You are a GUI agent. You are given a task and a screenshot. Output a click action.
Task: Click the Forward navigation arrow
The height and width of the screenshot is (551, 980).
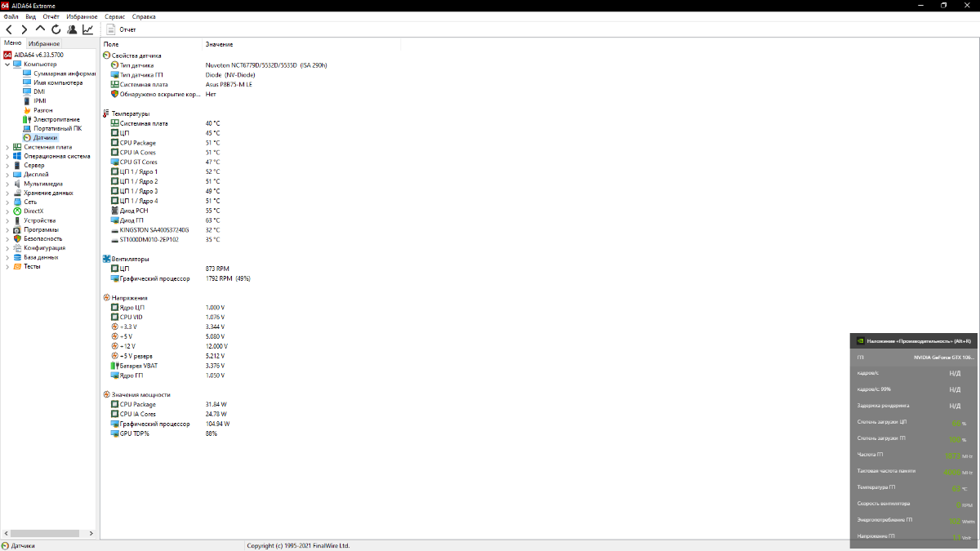[x=24, y=29]
